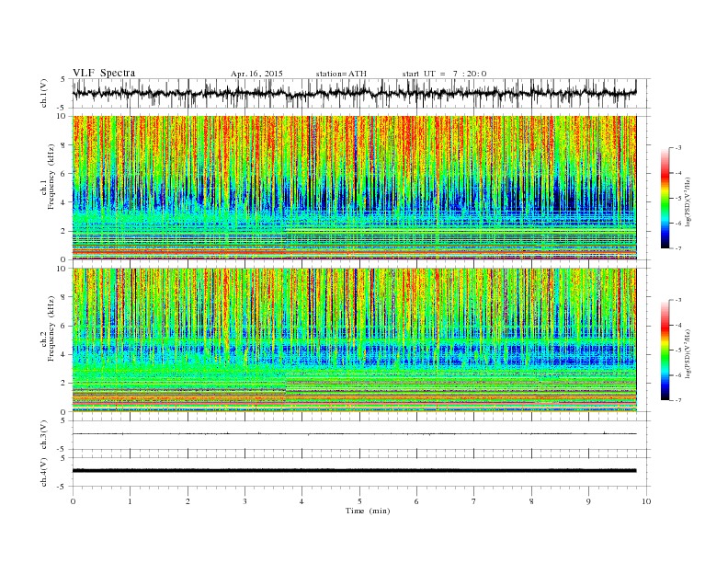Click the ch.2 spectrogram color bar
This screenshot has height=563, width=728.
665,350
